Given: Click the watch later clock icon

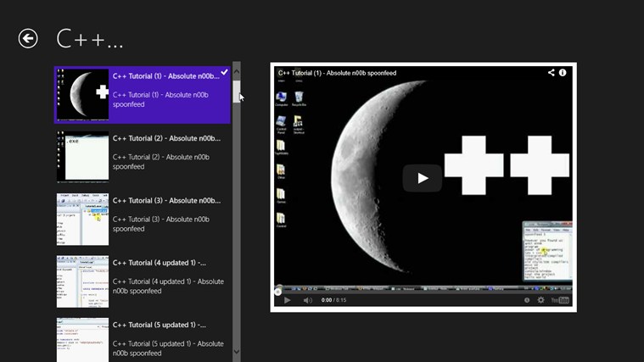Looking at the screenshot, I should point(527,300).
